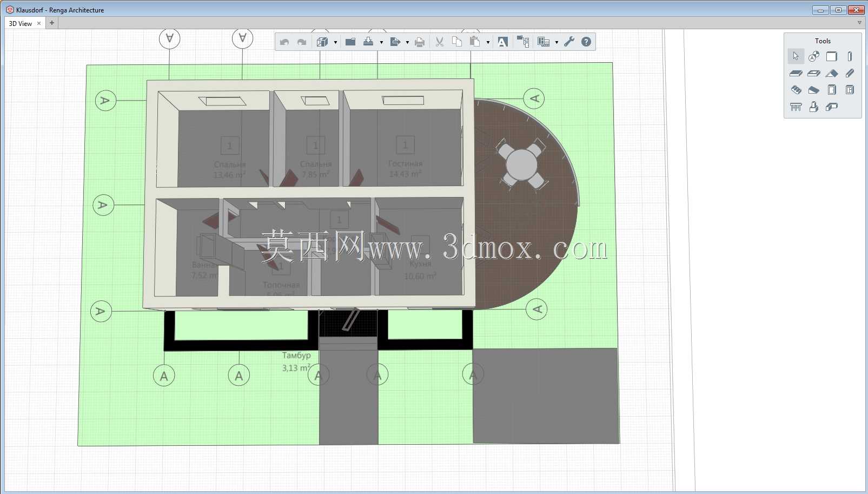Add a new tab with plus button
The height and width of the screenshot is (494, 868).
(52, 23)
